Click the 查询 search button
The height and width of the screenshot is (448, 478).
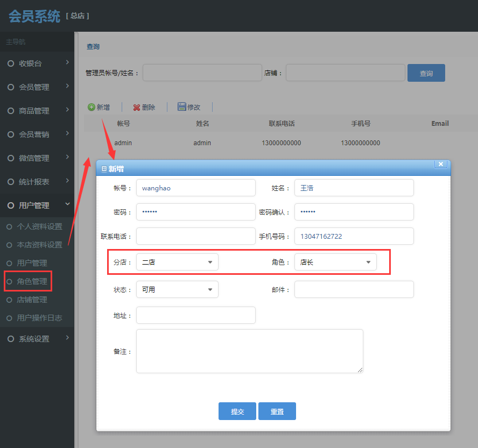coord(426,73)
